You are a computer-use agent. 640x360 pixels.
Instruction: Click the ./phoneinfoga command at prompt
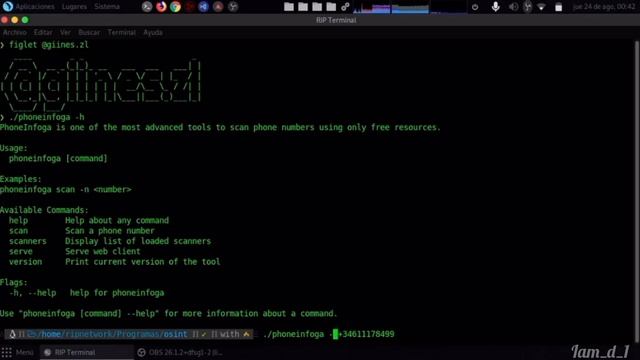click(x=293, y=334)
